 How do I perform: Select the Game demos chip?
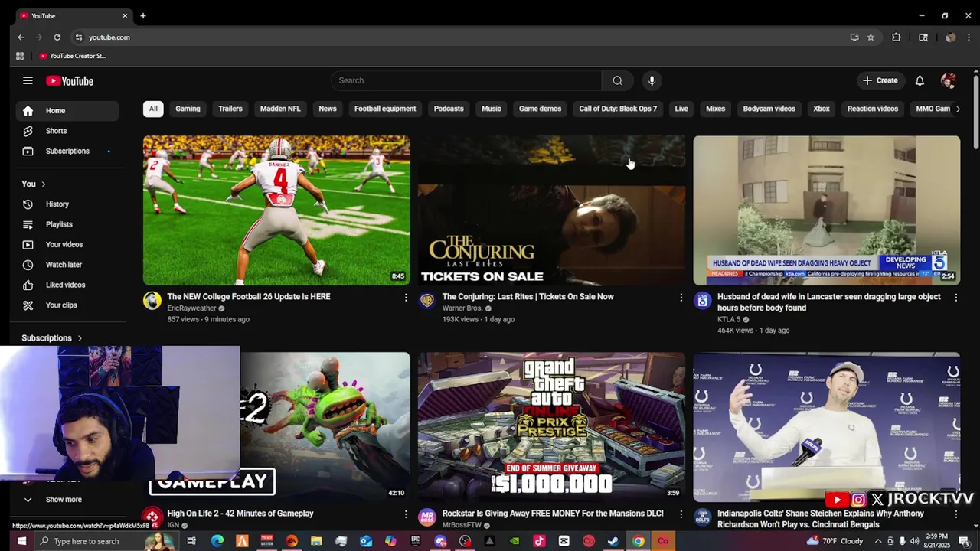point(540,109)
